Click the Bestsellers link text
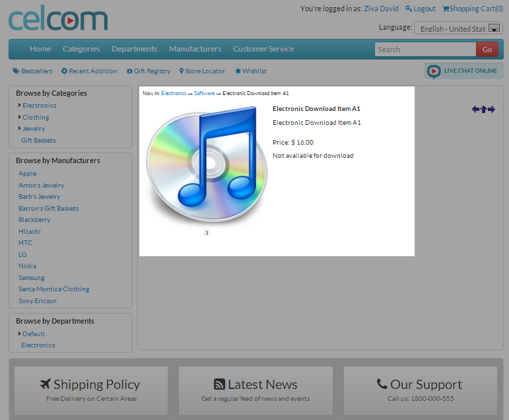Screen dimensions: 509x420 click(x=37, y=71)
